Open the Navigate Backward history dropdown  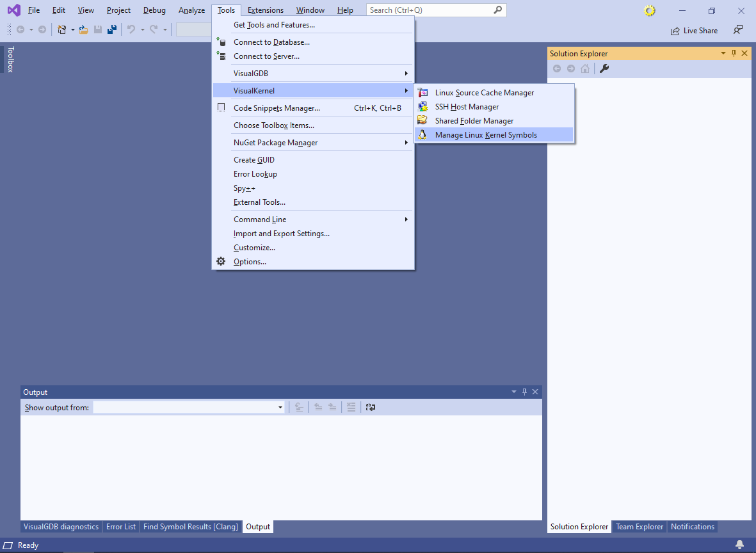tap(31, 30)
